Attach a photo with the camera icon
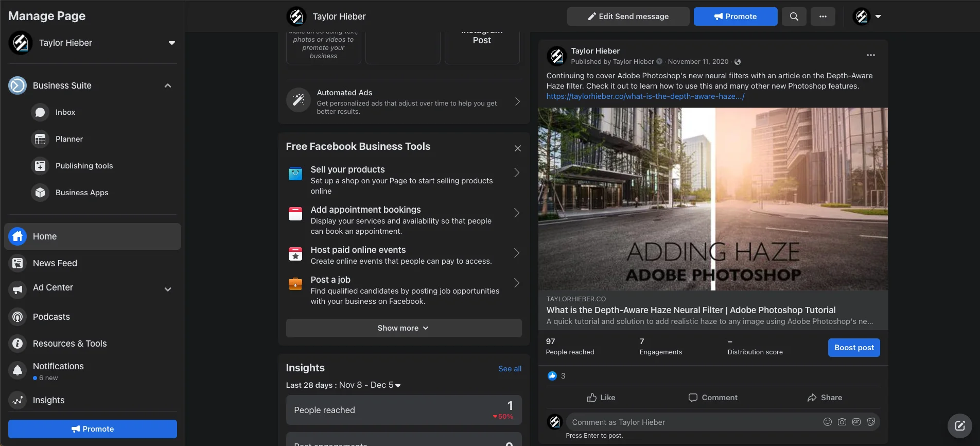Image resolution: width=980 pixels, height=446 pixels. (842, 422)
